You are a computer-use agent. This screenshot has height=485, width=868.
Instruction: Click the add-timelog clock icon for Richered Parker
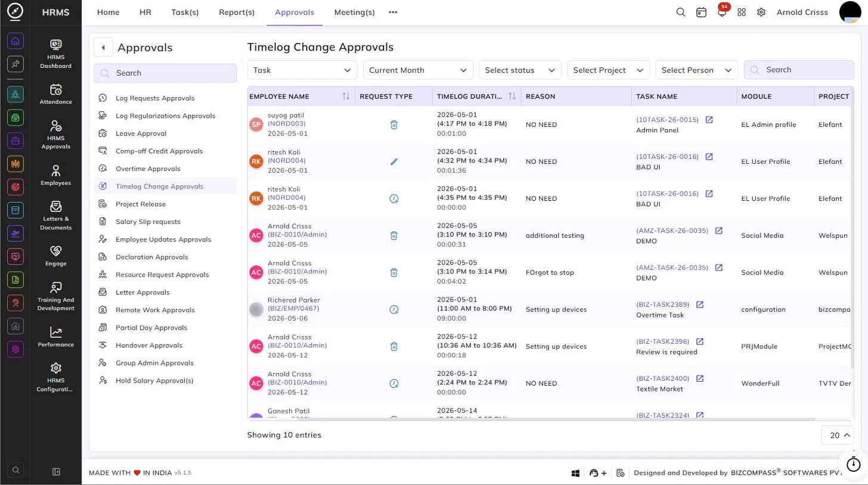point(393,309)
